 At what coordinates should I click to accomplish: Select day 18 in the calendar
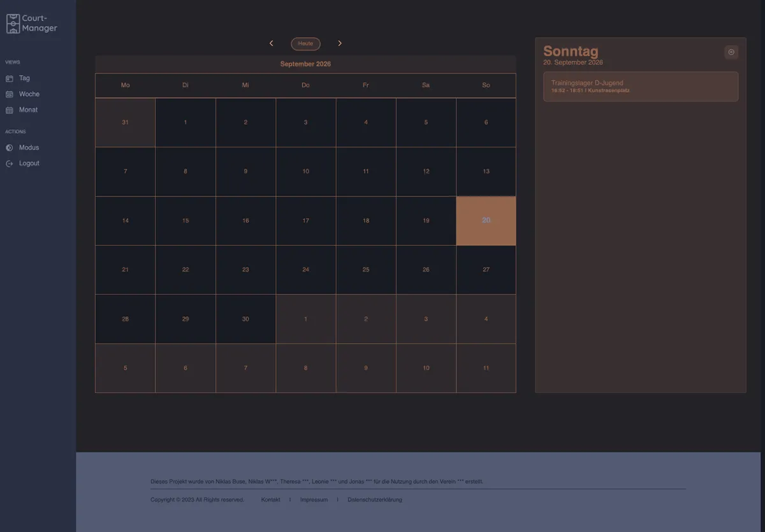tap(366, 220)
